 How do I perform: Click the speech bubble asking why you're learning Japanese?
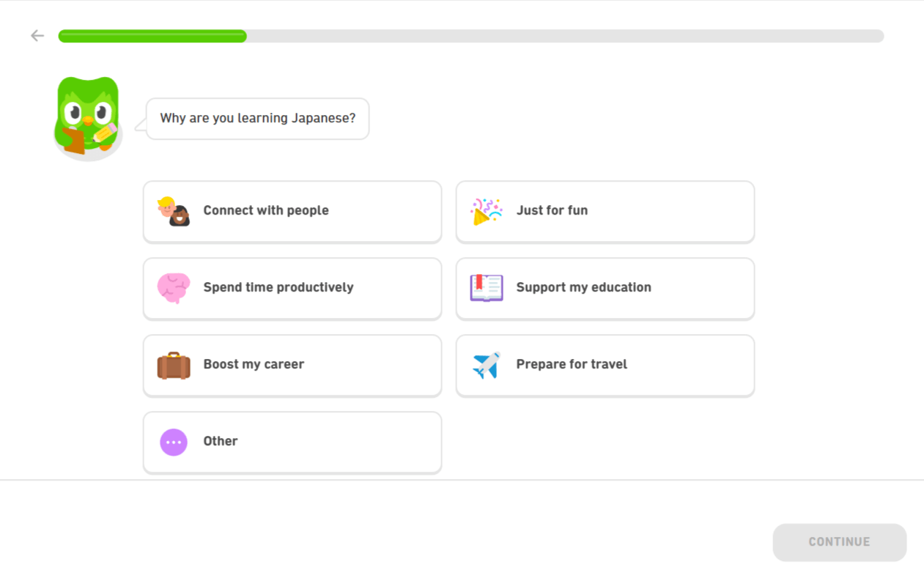pos(257,118)
